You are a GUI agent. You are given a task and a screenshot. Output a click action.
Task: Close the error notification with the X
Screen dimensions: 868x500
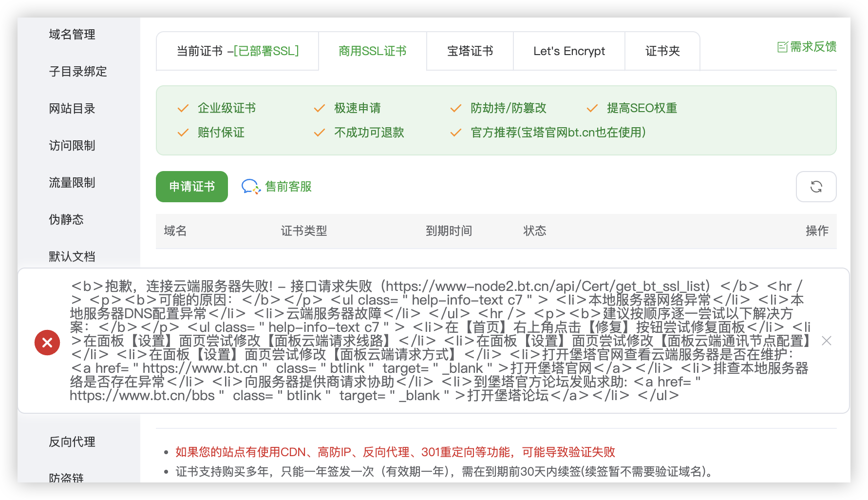pos(827,341)
